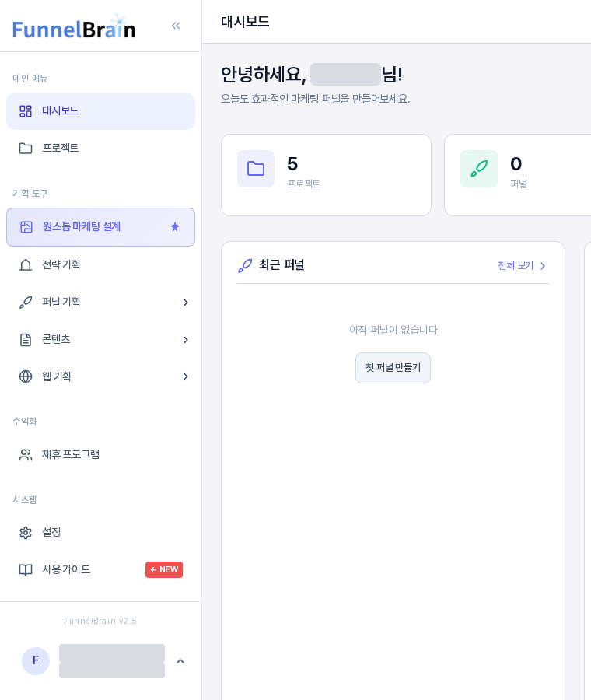Collapse sidebar with double-chevron icon
The height and width of the screenshot is (700, 591).
pos(176,26)
